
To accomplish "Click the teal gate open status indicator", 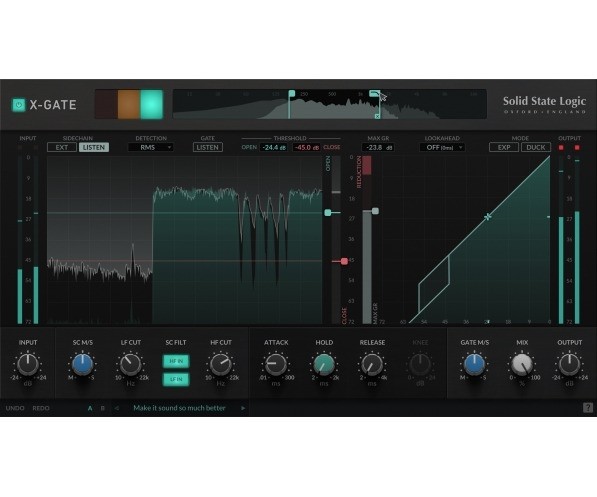I will [x=152, y=104].
